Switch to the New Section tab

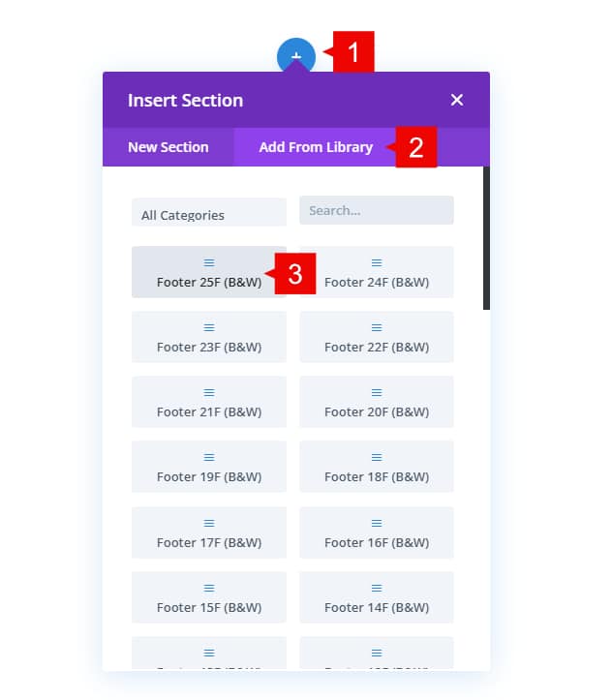(x=168, y=147)
